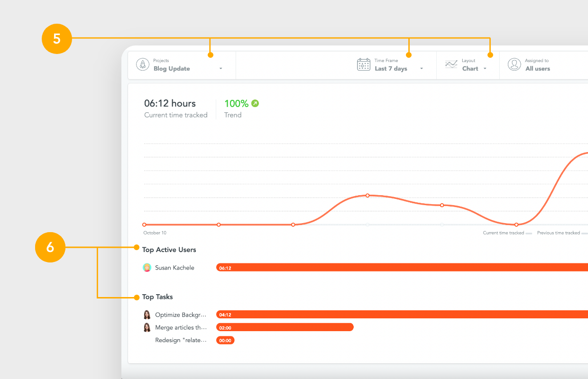Toggle the Previous time tracked legend
This screenshot has height=379, width=588.
coord(561,233)
